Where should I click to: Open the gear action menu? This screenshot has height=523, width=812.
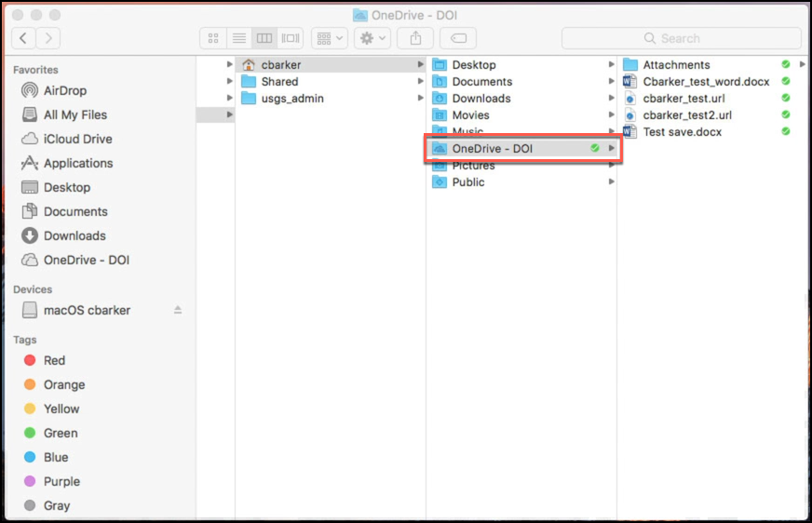pos(372,38)
